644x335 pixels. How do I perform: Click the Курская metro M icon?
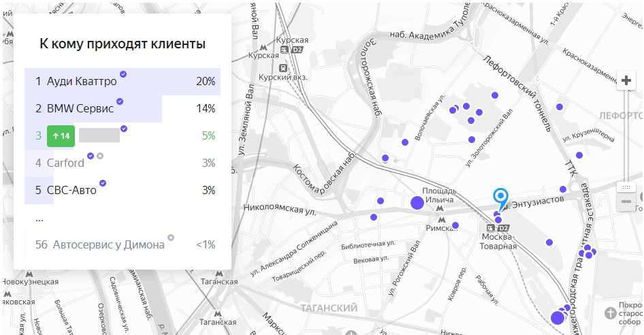pos(263,48)
